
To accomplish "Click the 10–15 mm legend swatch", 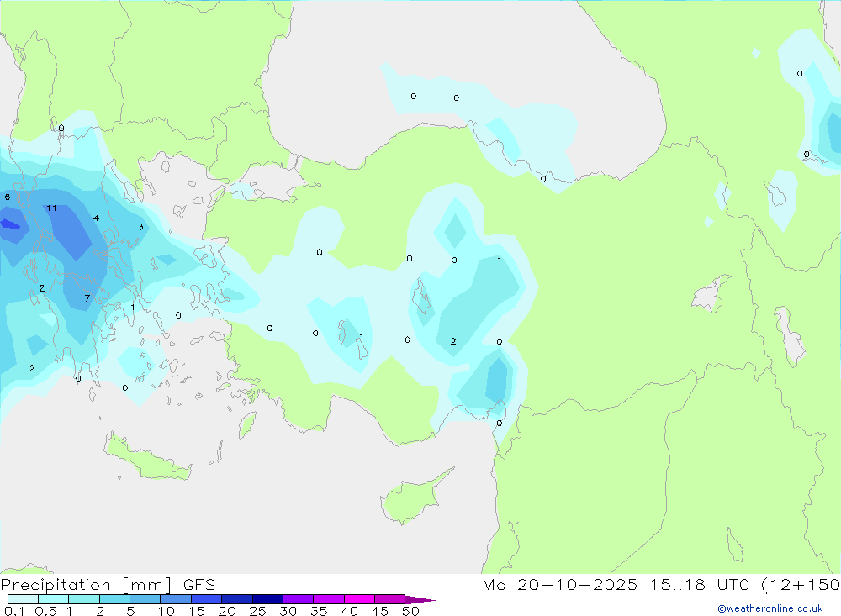I will [176, 599].
